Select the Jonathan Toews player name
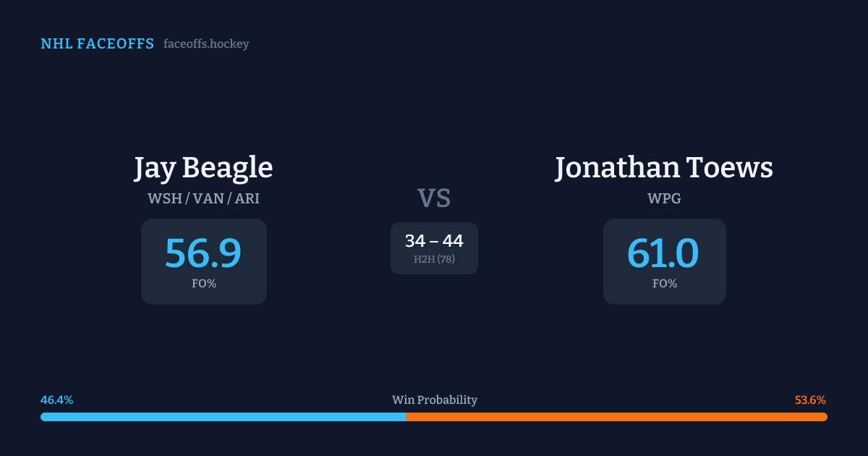Image resolution: width=868 pixels, height=456 pixels. [664, 168]
